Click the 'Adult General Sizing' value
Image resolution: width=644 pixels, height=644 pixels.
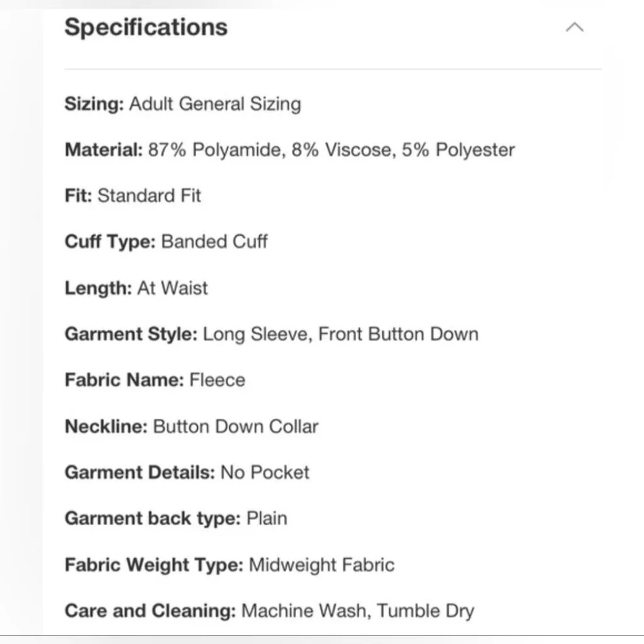tap(215, 104)
